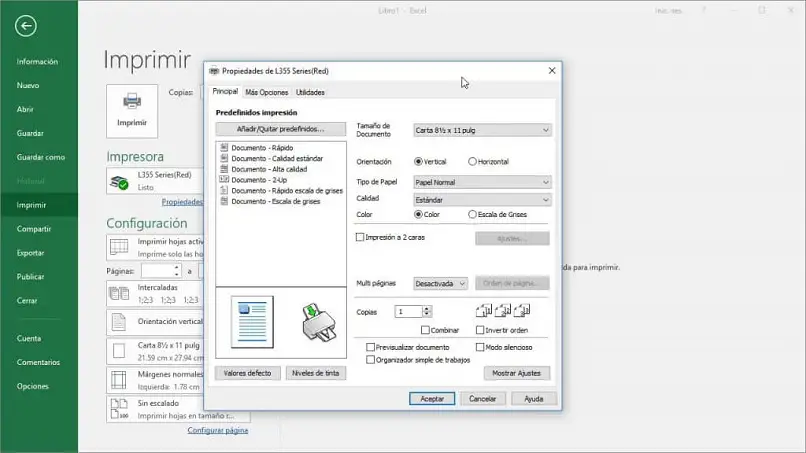806x453 pixels.
Task: Select Vertical orientation radio button
Action: click(418, 161)
